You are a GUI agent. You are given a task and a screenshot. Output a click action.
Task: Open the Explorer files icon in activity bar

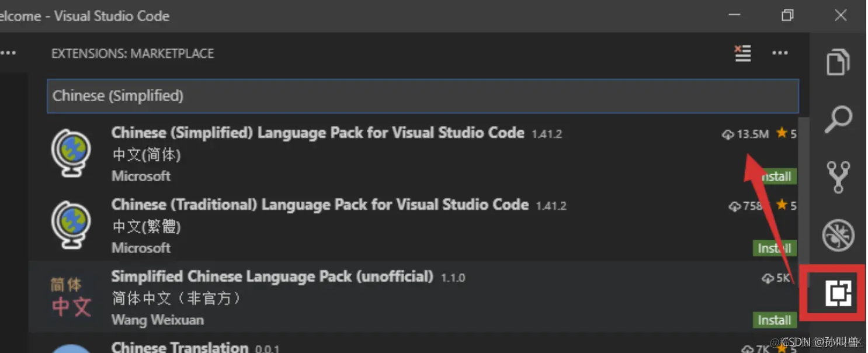point(838,61)
